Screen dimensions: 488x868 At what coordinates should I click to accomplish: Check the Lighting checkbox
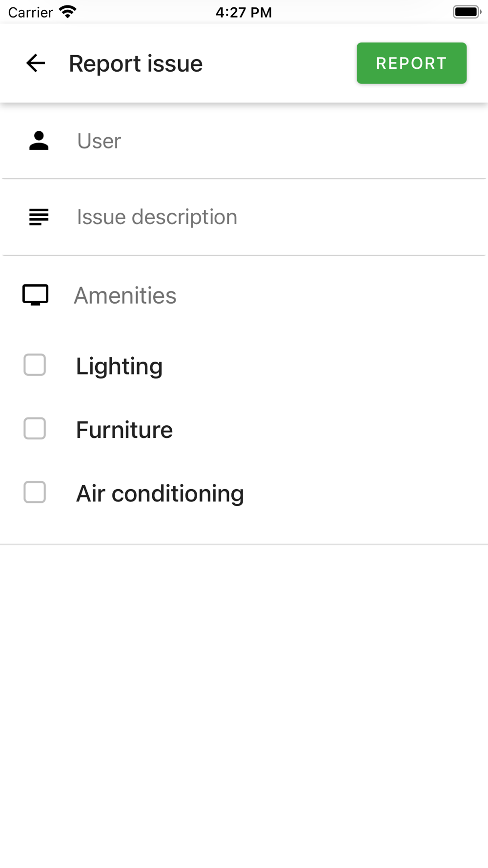click(35, 365)
